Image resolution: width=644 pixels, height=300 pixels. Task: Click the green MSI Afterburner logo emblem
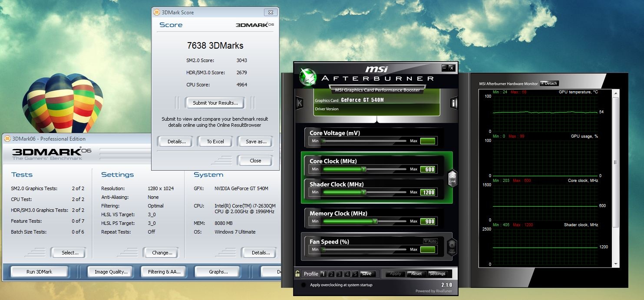pyautogui.click(x=307, y=78)
